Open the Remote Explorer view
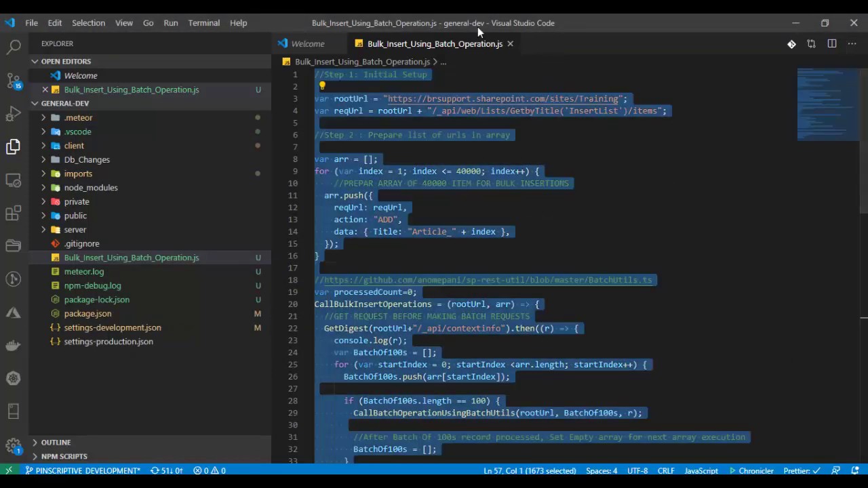 [x=14, y=180]
